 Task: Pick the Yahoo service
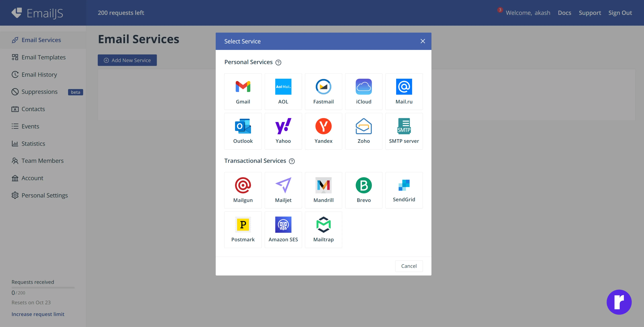click(283, 131)
